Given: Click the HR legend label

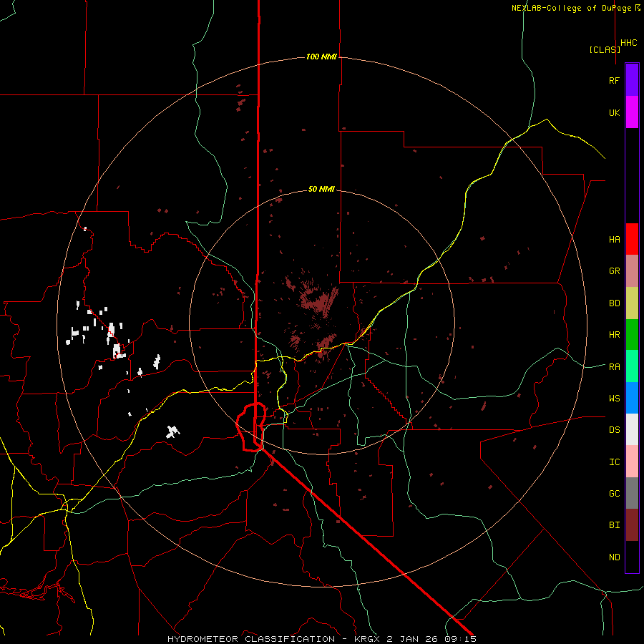Looking at the screenshot, I should (614, 335).
